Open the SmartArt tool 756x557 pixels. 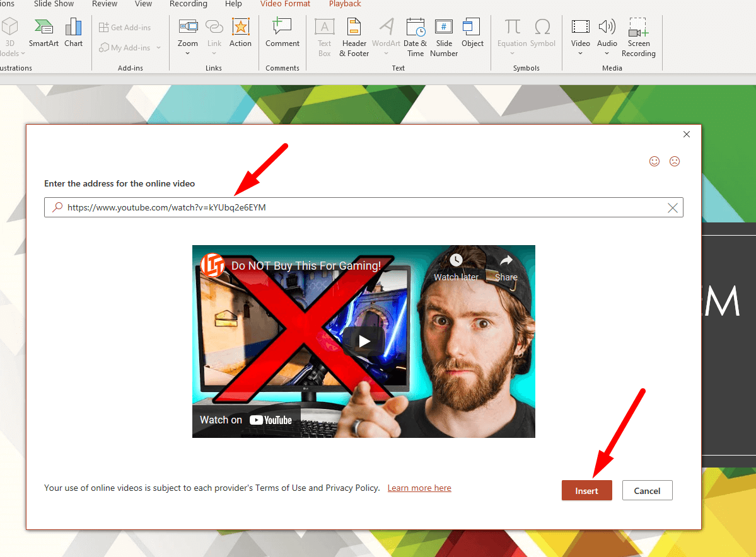(x=44, y=33)
